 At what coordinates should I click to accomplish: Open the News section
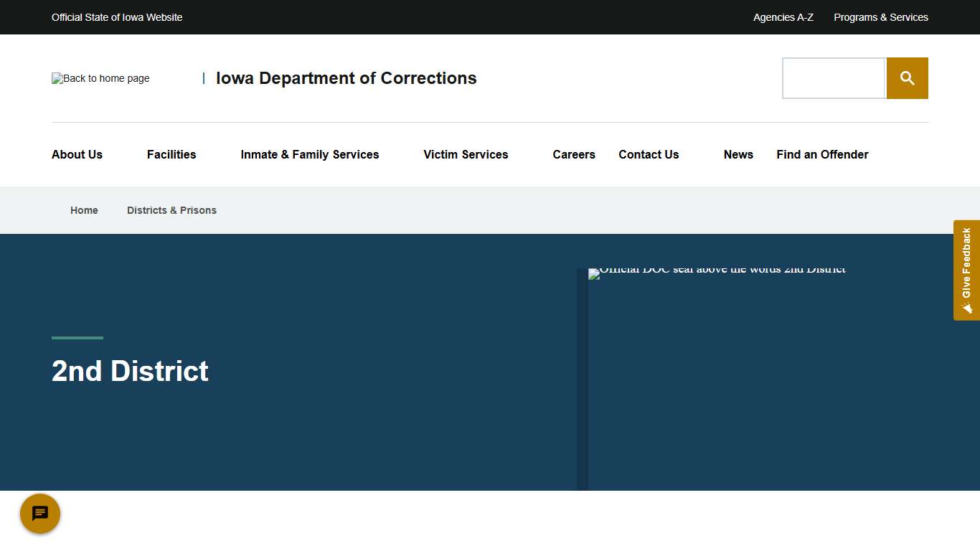coord(738,154)
